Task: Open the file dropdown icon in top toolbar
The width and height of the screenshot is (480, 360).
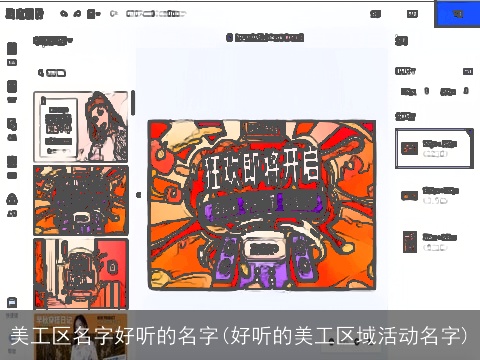Action: coord(94,14)
